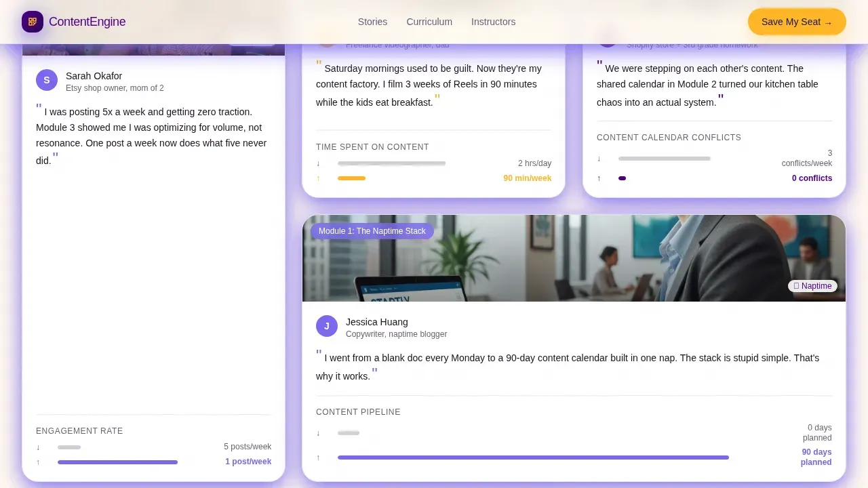Viewport: 868px width, 488px height.
Task: Click the '3 conflicts/week' value
Action: click(807, 159)
